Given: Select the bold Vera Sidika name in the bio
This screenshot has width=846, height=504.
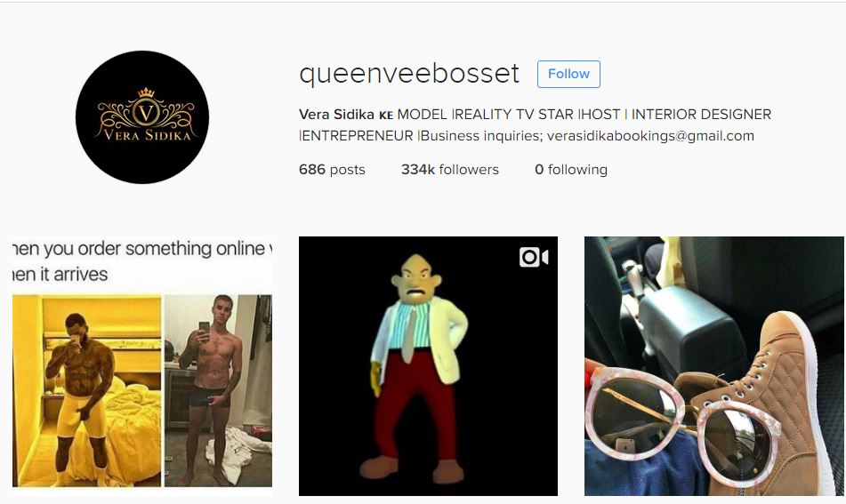Looking at the screenshot, I should [x=336, y=115].
